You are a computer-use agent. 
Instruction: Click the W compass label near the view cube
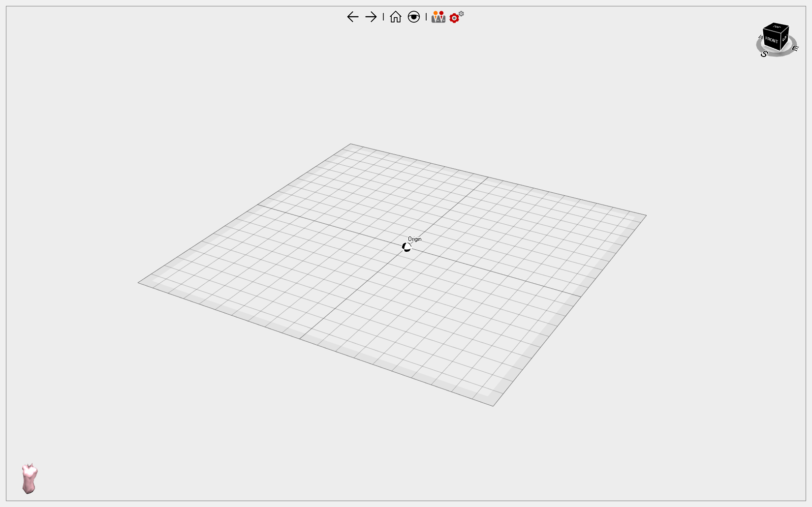pyautogui.click(x=760, y=37)
